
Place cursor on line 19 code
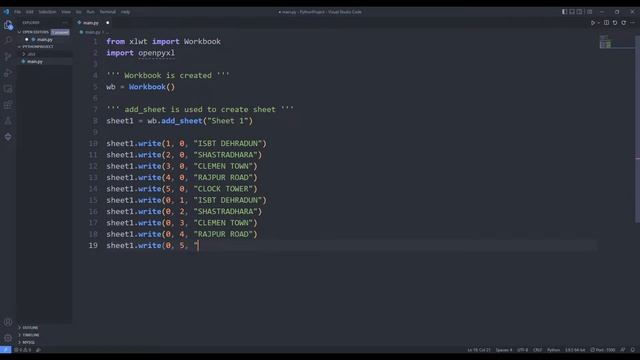click(152, 245)
